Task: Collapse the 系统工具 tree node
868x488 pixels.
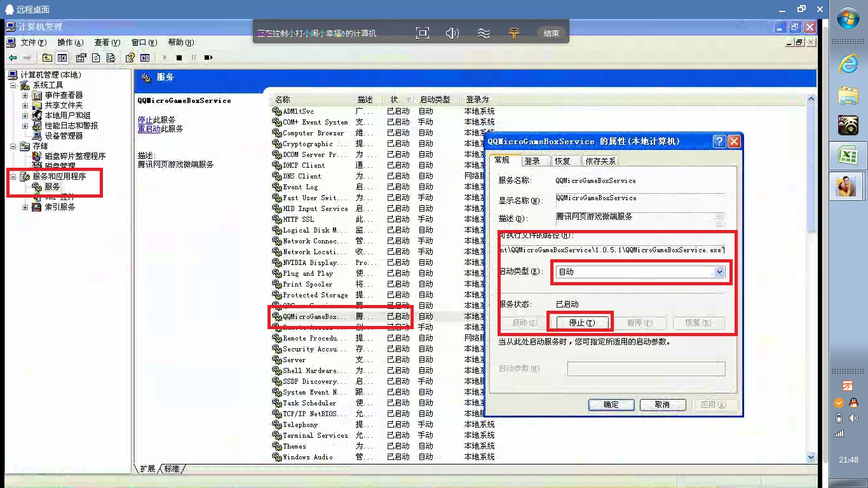Action: tap(13, 85)
